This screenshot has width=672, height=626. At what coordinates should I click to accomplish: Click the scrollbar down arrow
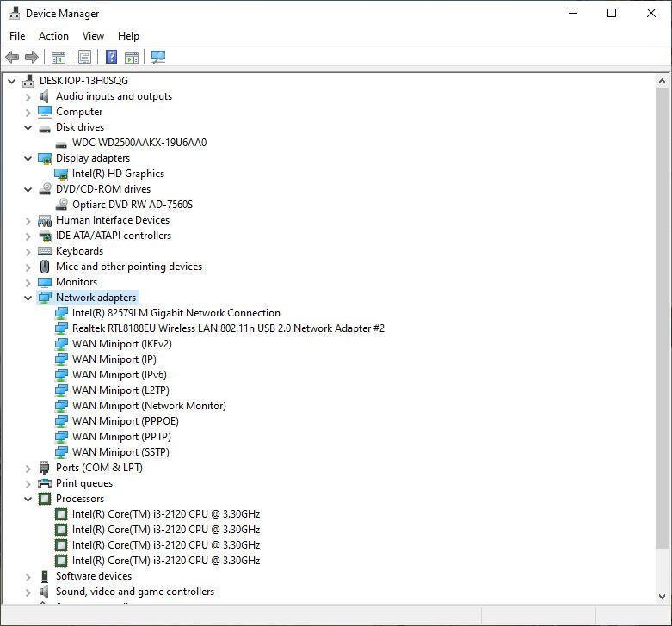point(663,597)
